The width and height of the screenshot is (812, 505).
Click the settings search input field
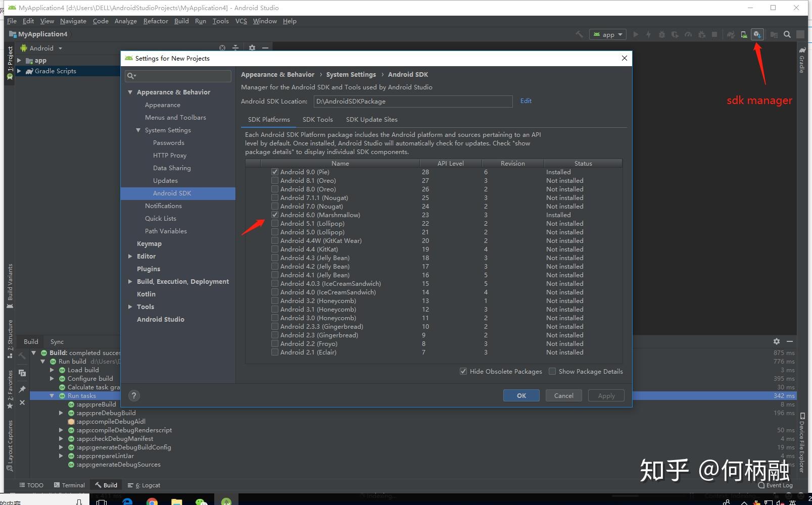(x=178, y=76)
